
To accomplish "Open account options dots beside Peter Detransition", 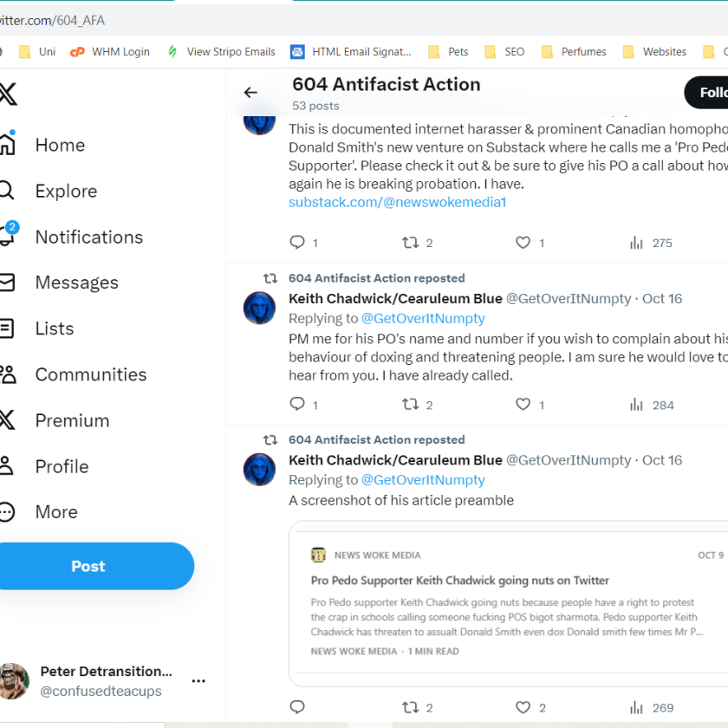I will click(198, 680).
